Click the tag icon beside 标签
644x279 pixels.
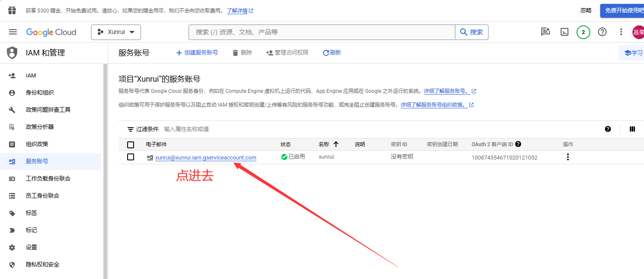12,213
